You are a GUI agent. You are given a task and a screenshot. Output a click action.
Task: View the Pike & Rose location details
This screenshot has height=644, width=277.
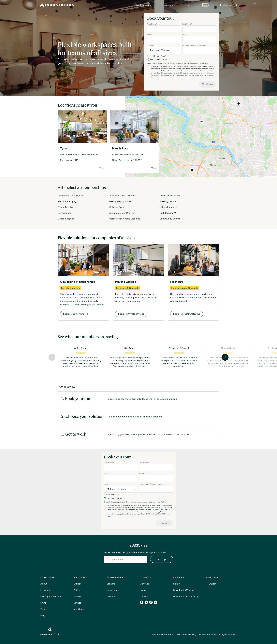(x=154, y=168)
